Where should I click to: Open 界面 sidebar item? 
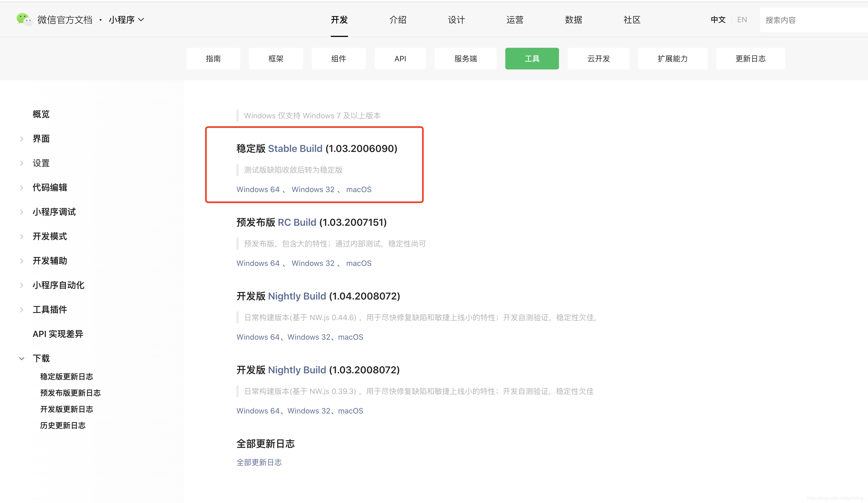[41, 139]
